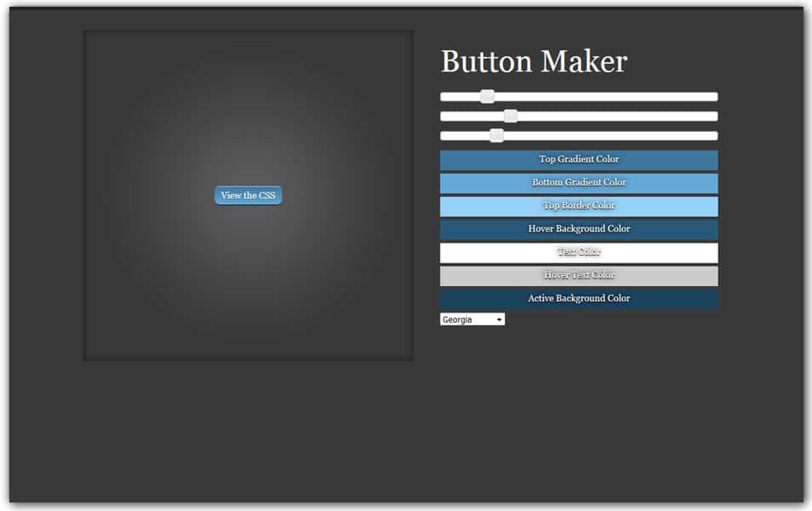The width and height of the screenshot is (812, 511).
Task: Select the third slider handle
Action: pyautogui.click(x=497, y=135)
